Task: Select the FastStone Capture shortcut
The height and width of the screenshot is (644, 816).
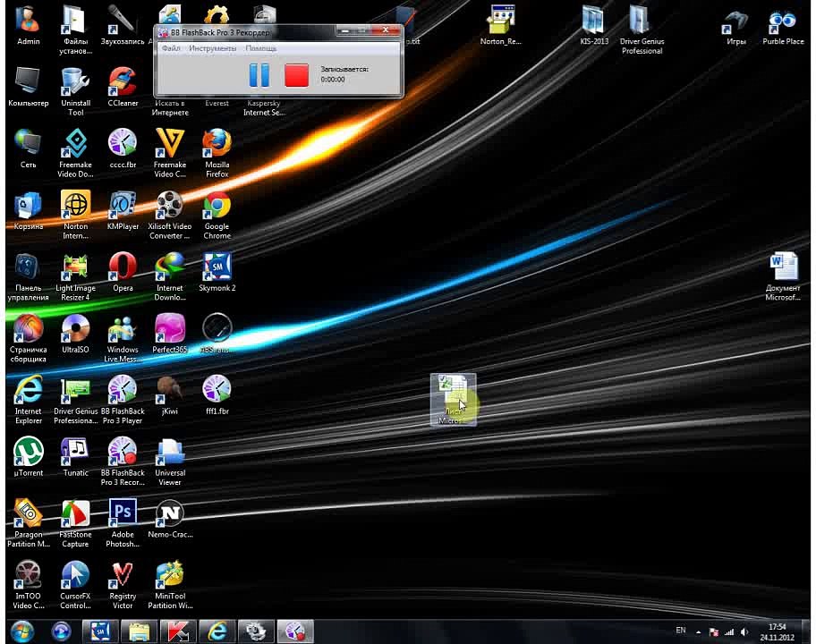Action: click(75, 523)
